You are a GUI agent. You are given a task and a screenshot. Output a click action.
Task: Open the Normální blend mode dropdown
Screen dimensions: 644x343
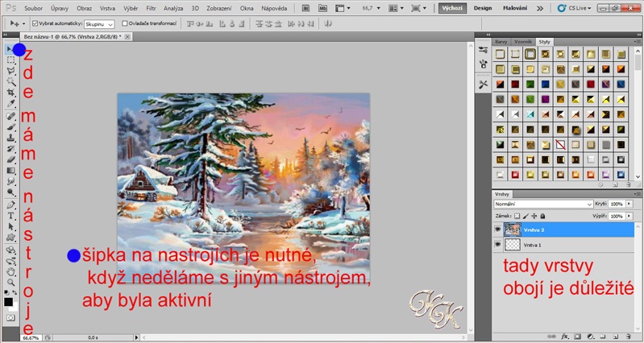543,204
